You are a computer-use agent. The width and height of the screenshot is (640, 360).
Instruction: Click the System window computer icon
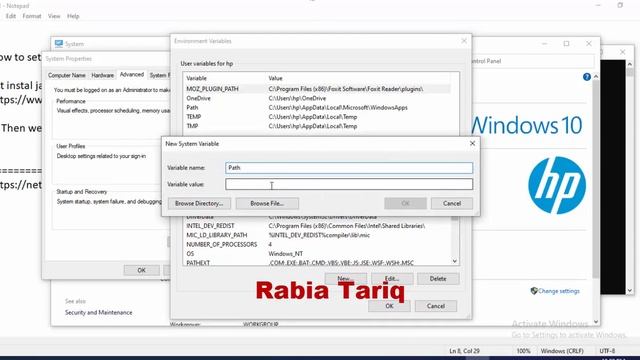point(59,44)
